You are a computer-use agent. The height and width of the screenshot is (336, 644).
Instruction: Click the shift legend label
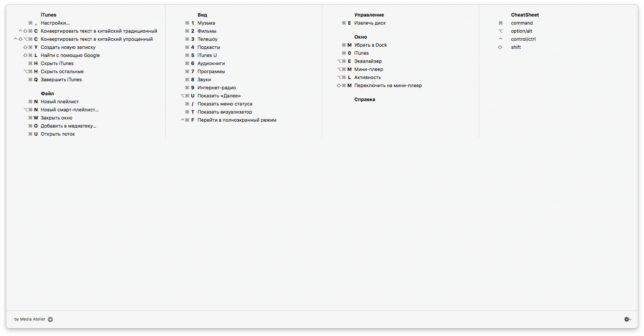point(516,47)
